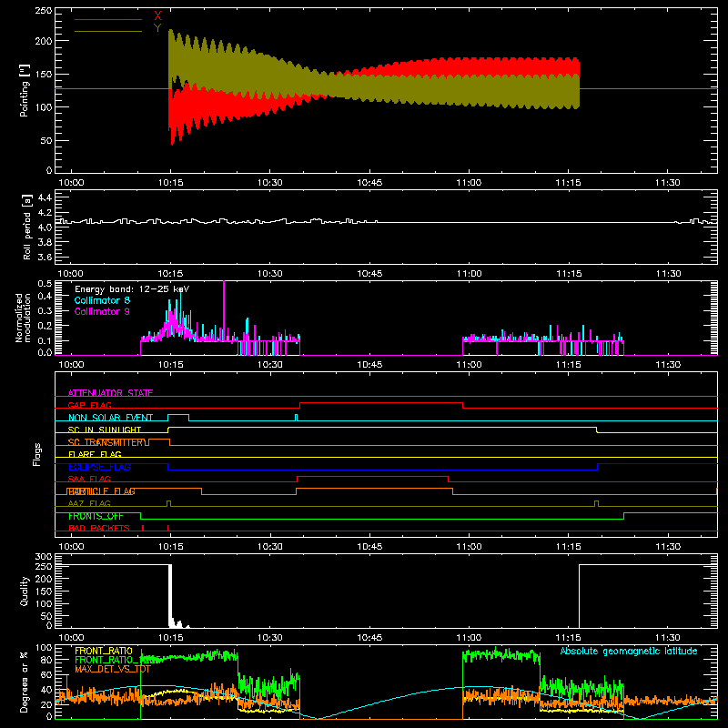Click '11:30' time label under Quality plot
This screenshot has height=728, width=728.
pyautogui.click(x=668, y=638)
